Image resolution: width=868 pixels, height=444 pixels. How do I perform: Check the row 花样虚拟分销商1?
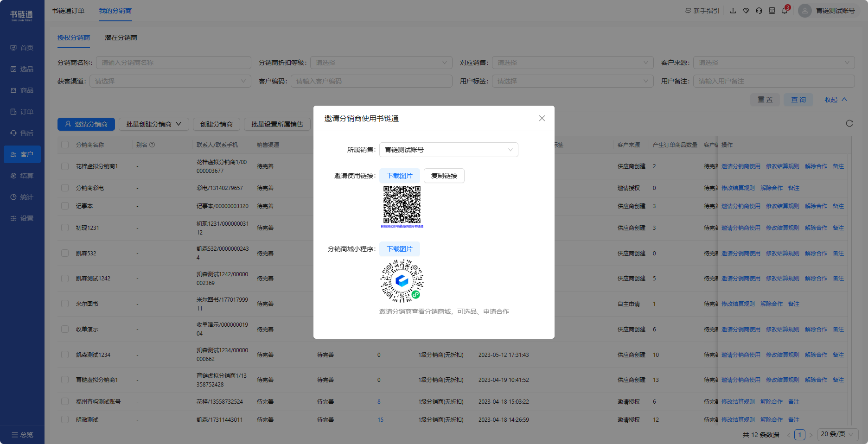click(x=65, y=166)
